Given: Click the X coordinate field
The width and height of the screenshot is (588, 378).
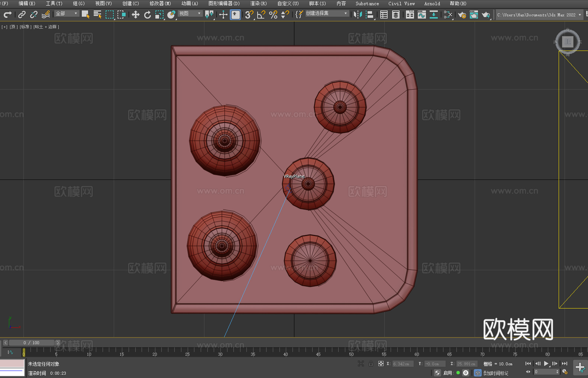Looking at the screenshot, I should point(403,364).
